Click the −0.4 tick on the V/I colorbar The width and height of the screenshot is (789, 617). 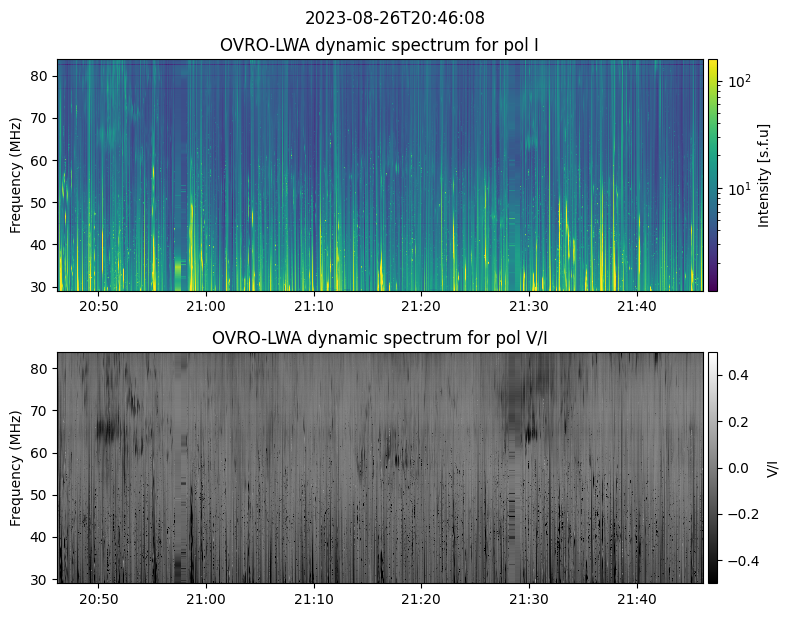click(741, 560)
